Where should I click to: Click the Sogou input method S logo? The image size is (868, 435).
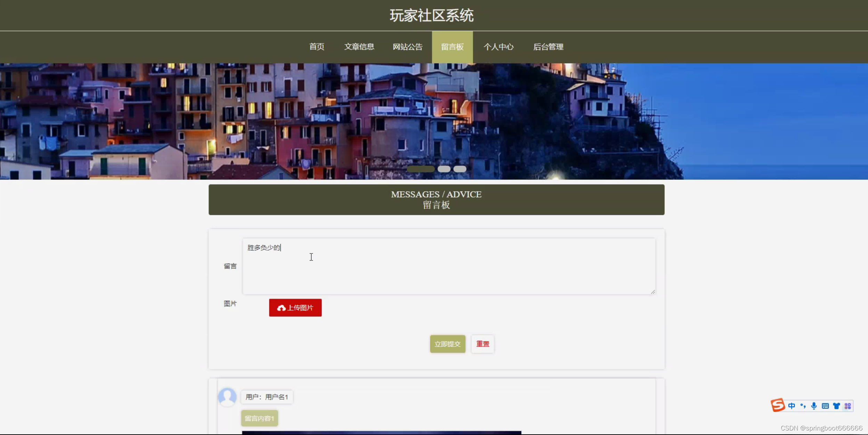[778, 405]
